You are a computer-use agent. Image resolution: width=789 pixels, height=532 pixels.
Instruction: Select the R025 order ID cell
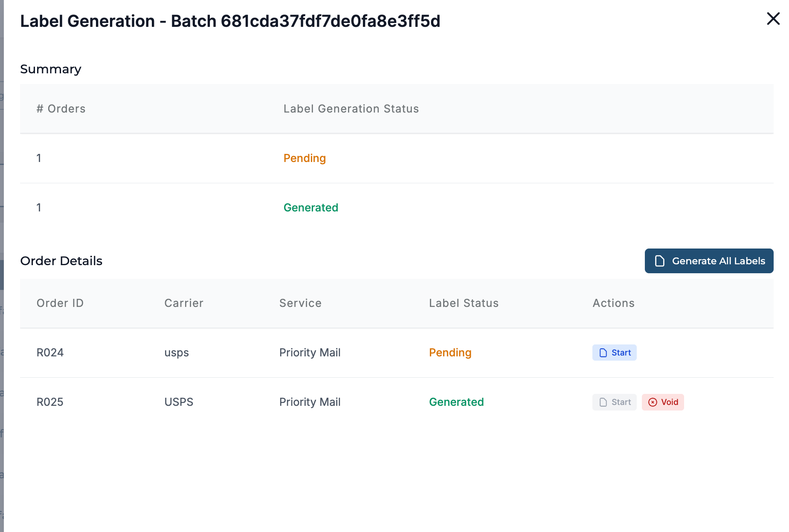(x=50, y=402)
